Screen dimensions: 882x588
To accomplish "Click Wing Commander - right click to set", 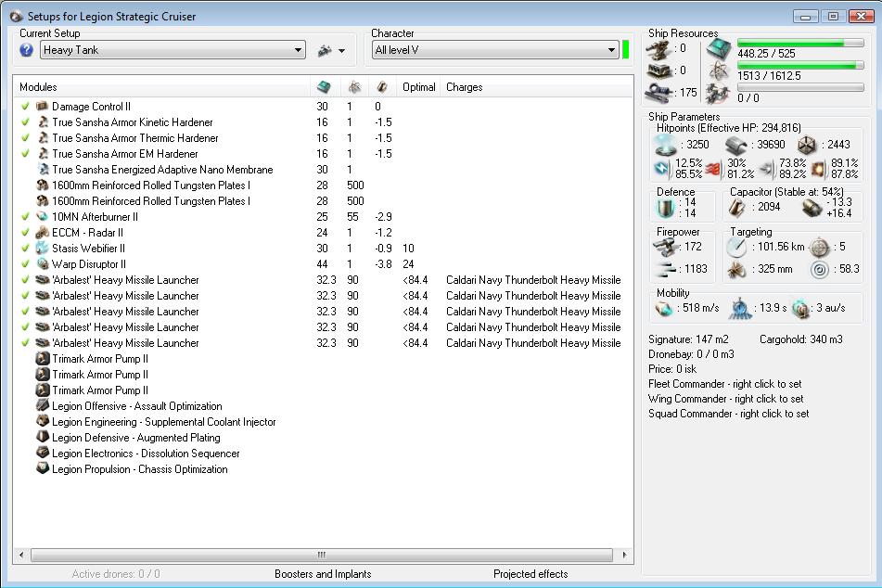I will [725, 399].
